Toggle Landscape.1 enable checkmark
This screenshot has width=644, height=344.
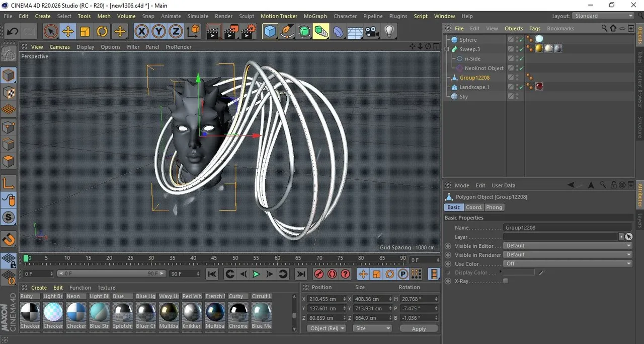click(x=522, y=87)
